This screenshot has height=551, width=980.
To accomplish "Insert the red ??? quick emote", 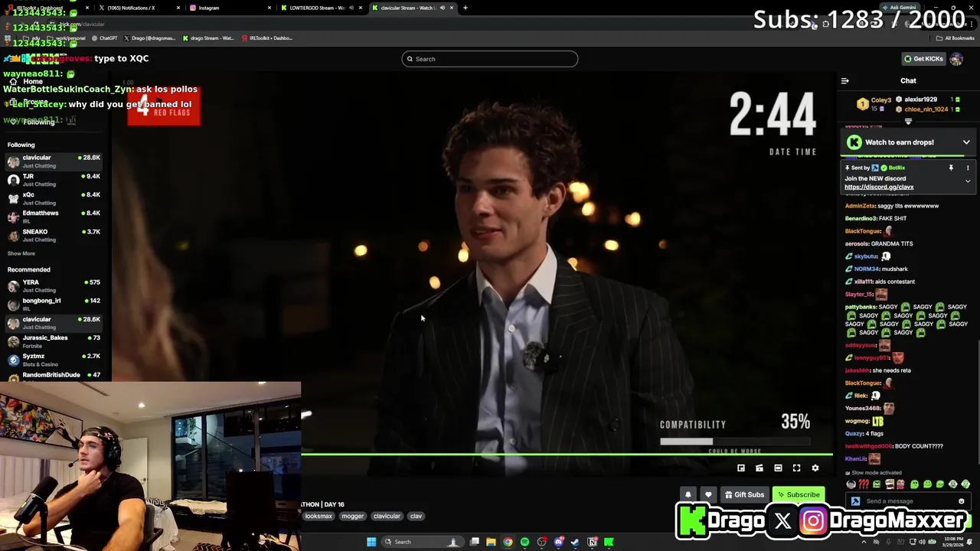I will click(x=864, y=484).
